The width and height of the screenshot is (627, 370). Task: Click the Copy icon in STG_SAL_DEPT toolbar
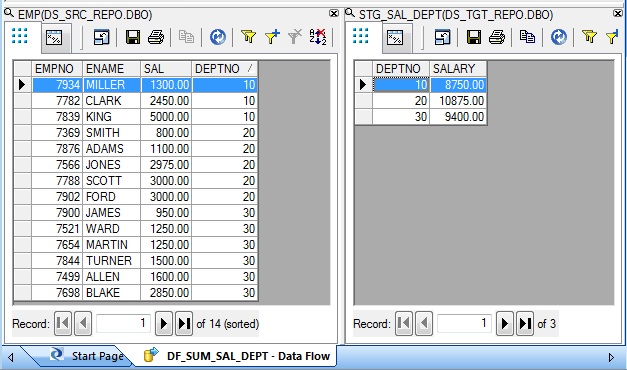(527, 37)
